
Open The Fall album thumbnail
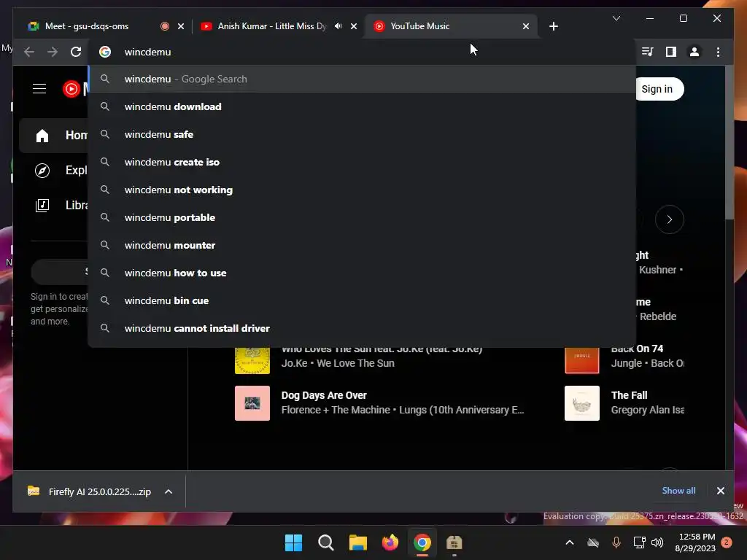pyautogui.click(x=581, y=402)
